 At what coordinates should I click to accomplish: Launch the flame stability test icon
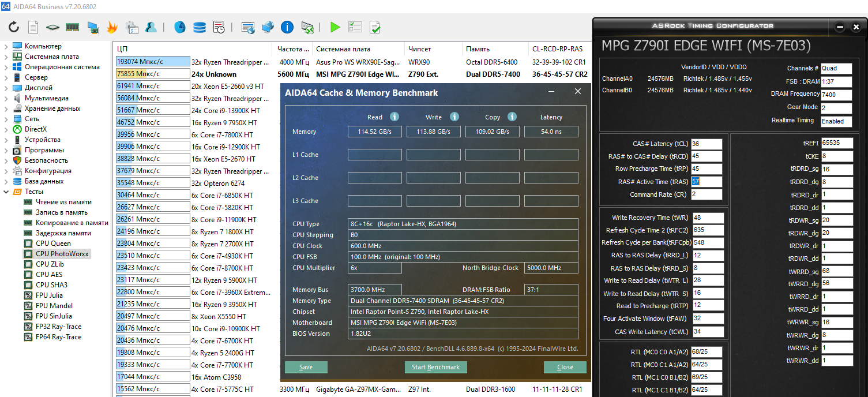click(112, 27)
